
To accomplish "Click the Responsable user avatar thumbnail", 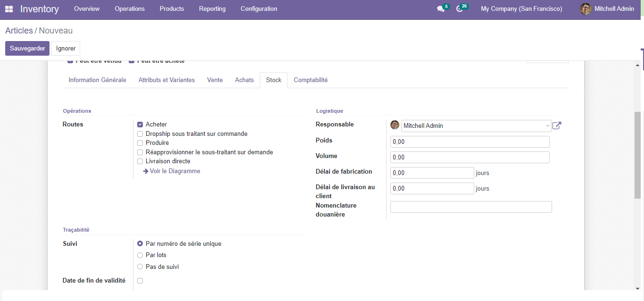I will [395, 125].
